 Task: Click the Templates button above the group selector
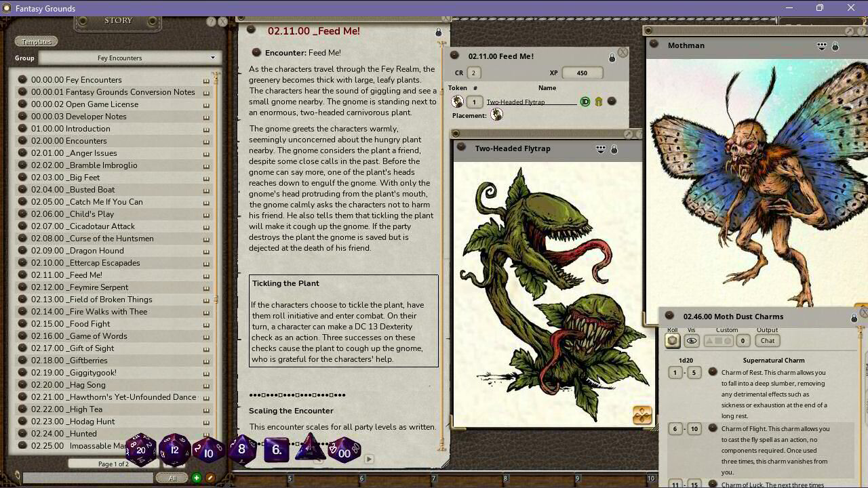[35, 41]
